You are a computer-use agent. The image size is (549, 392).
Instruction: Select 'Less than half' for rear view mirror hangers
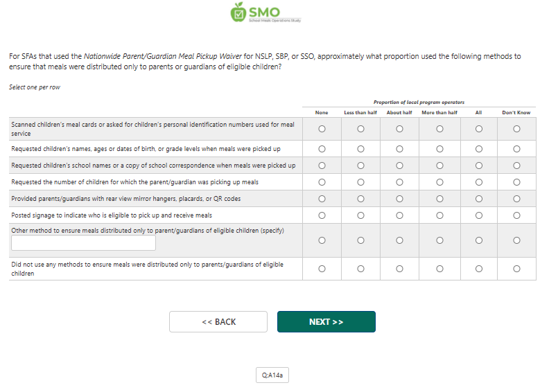360,199
